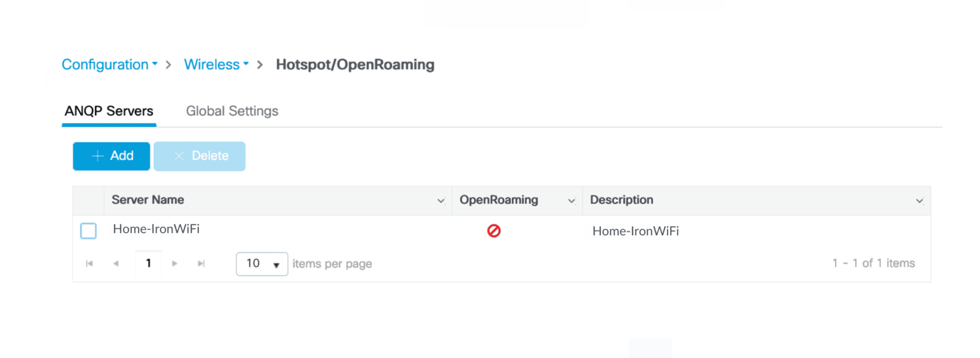
Task: Click the OpenRoaming disabled status icon
Action: coord(494,230)
